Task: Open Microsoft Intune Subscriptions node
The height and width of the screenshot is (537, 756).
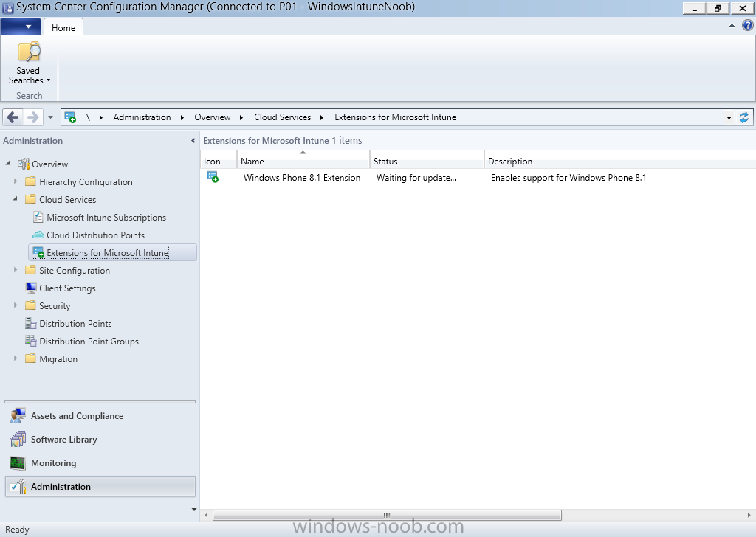Action: 106,217
